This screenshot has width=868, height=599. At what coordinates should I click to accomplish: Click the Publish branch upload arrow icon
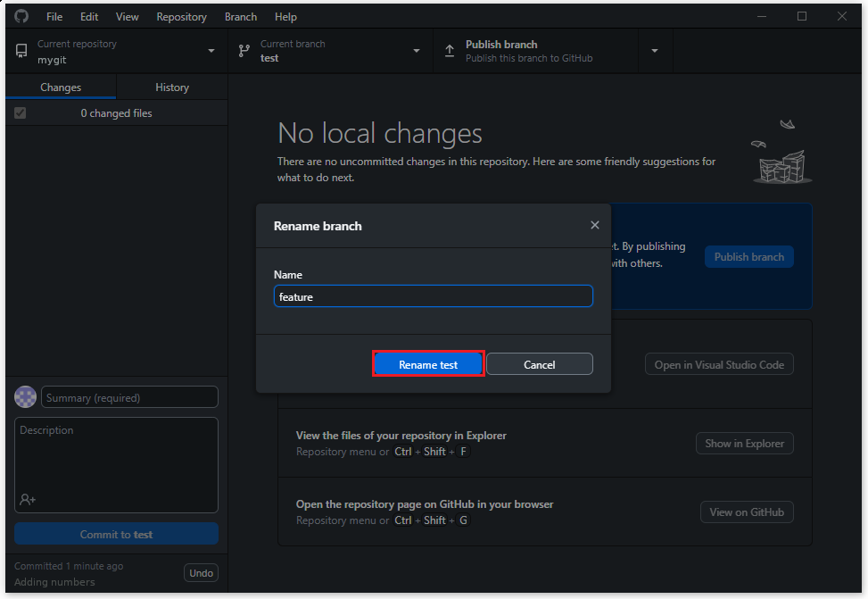point(450,51)
